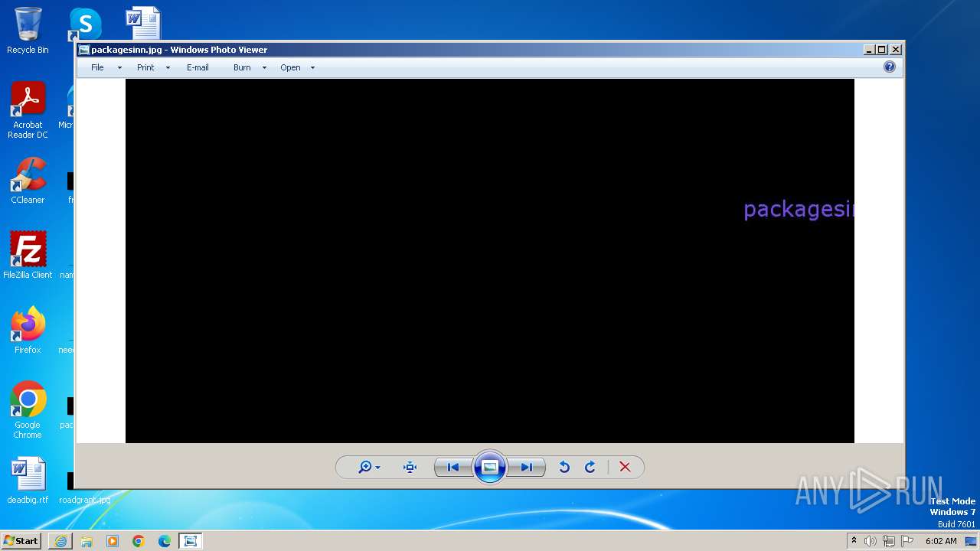Select the Word document at top of desktop
Image resolution: width=980 pixels, height=551 pixels.
pyautogui.click(x=143, y=23)
